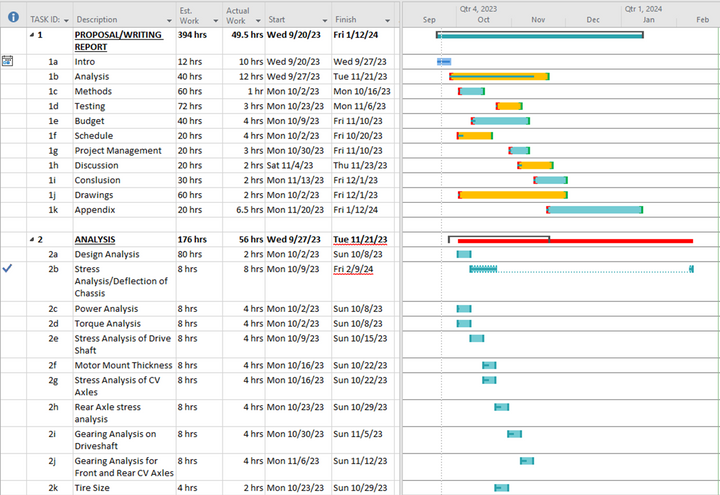This screenshot has height=495, width=720.
Task: Select the Appendix task description cell
Action: pyautogui.click(x=124, y=209)
